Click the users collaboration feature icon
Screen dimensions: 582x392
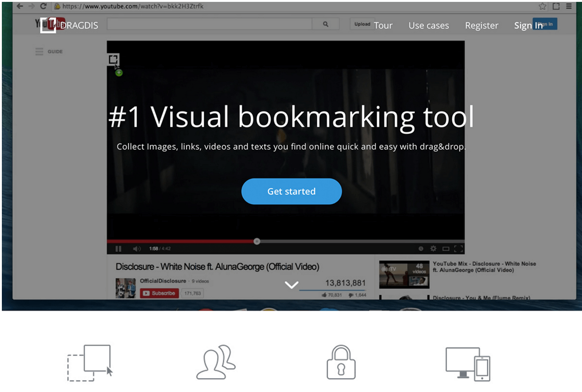tap(216, 362)
